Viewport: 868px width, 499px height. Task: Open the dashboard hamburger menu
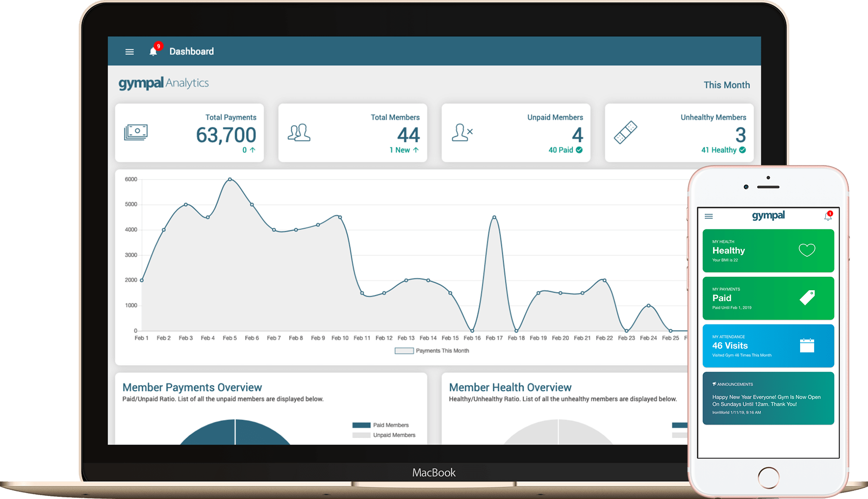coord(129,52)
